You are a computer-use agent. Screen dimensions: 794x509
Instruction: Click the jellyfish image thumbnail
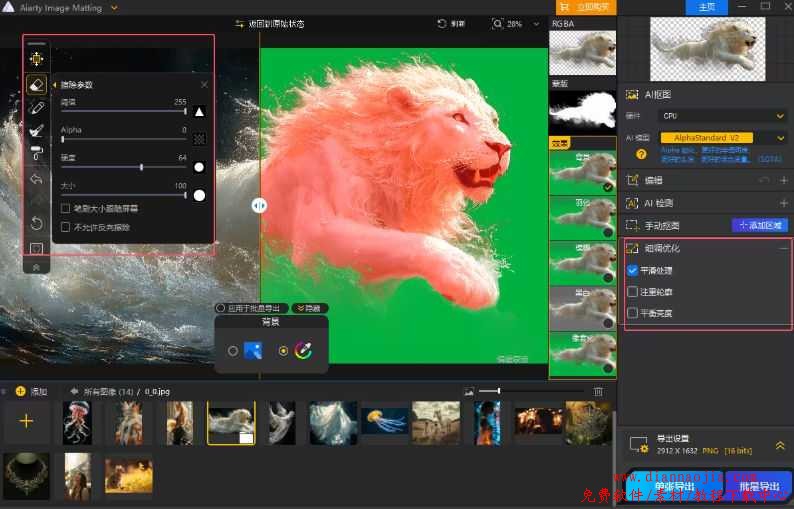[384, 422]
